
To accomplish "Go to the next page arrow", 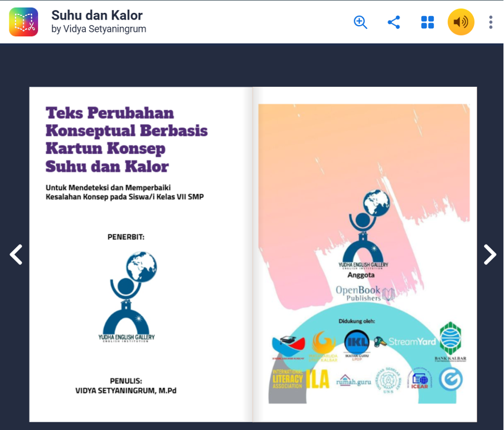I will 490,255.
